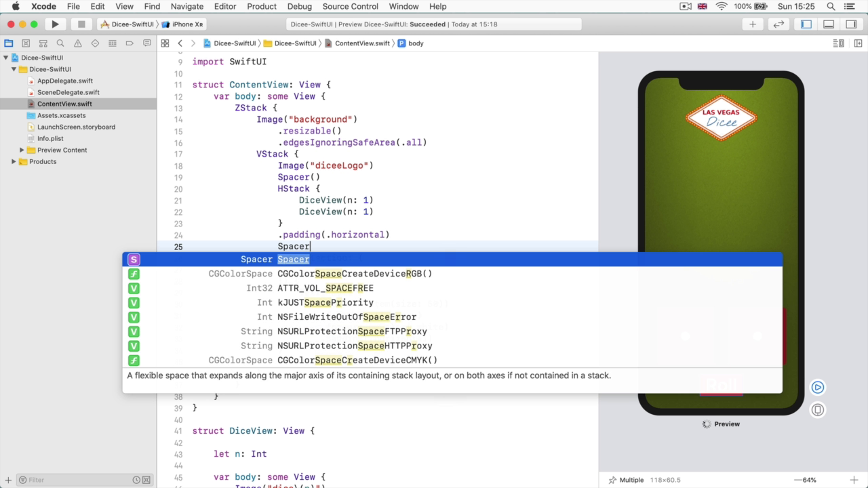
Task: Select SceneDelegate.swift file
Action: tap(68, 92)
